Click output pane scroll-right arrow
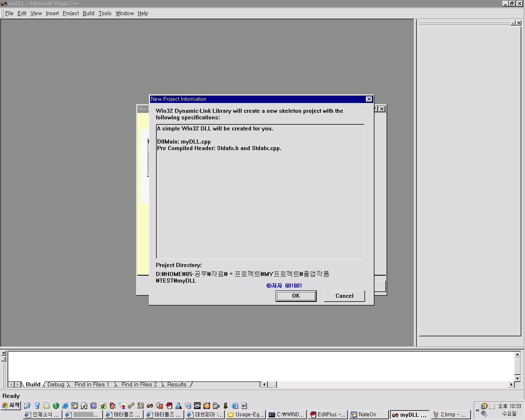Screen dimensions: 525x420 511,384
